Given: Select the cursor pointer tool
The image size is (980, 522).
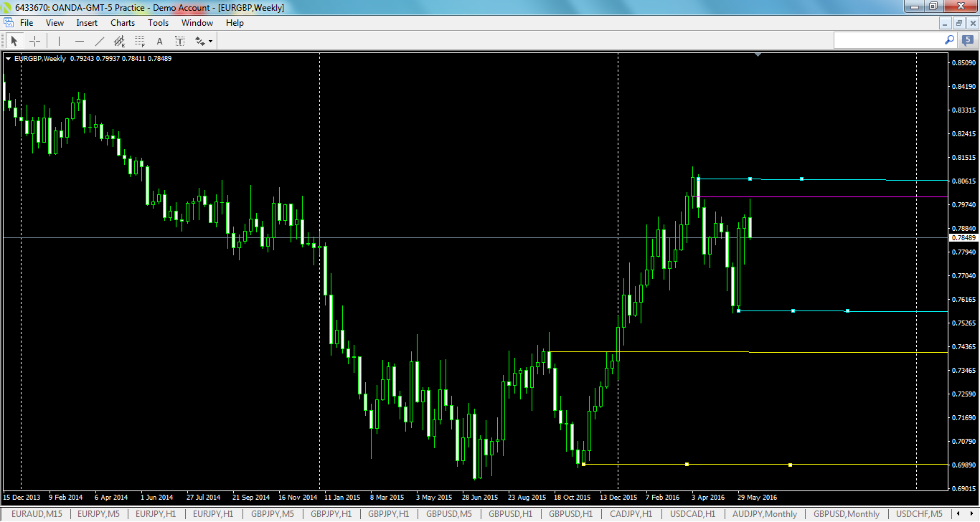Looking at the screenshot, I should [x=14, y=41].
